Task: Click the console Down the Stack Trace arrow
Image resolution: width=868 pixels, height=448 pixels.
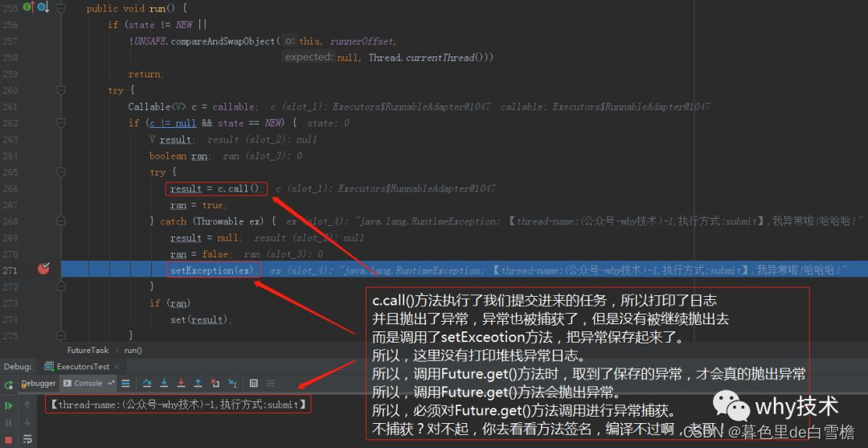Action: pyautogui.click(x=27, y=422)
